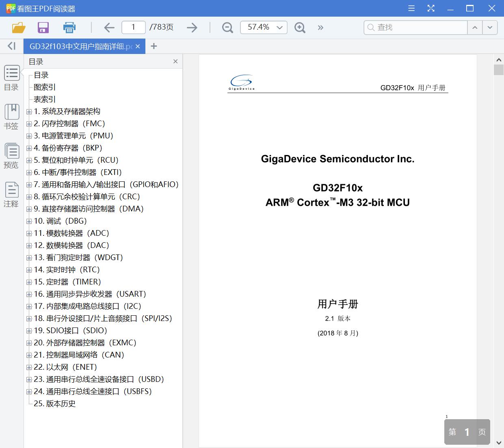The width and height of the screenshot is (504, 448).
Task: Open the 注释 annotations sidebar panel
Action: tap(11, 195)
